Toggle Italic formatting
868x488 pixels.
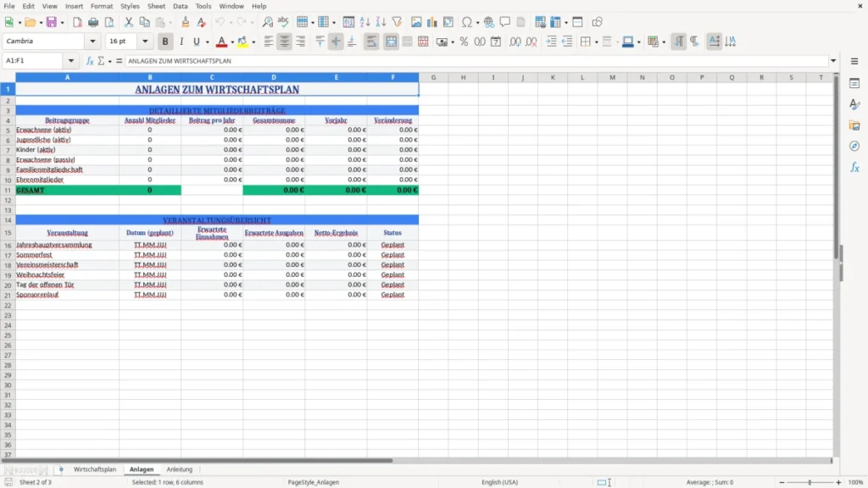(181, 42)
